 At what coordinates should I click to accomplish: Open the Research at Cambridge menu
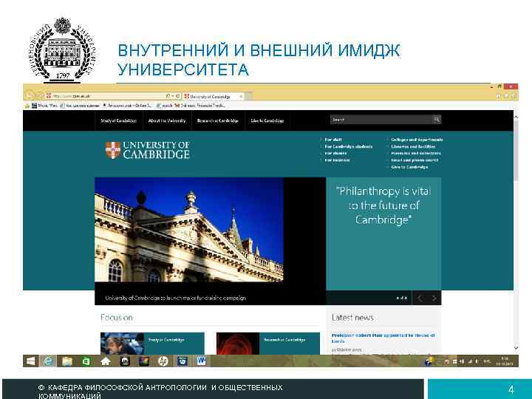218,120
